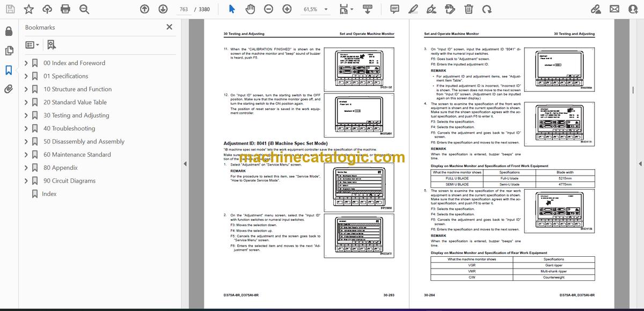The image size is (644, 311).
Task: Close the Bookmarks panel
Action: [x=170, y=27]
